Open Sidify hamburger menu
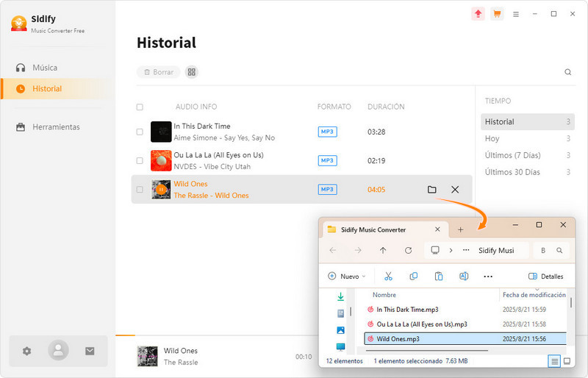588x378 pixels. [x=516, y=14]
